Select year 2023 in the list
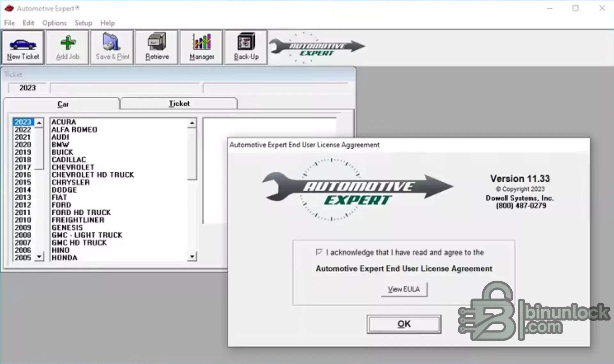The height and width of the screenshot is (364, 614). (23, 122)
